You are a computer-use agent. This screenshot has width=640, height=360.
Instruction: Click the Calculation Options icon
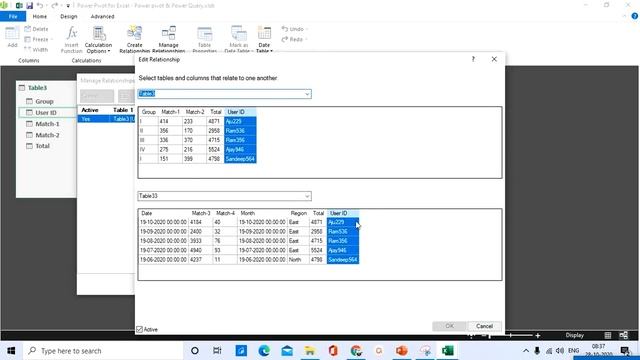tap(98, 33)
